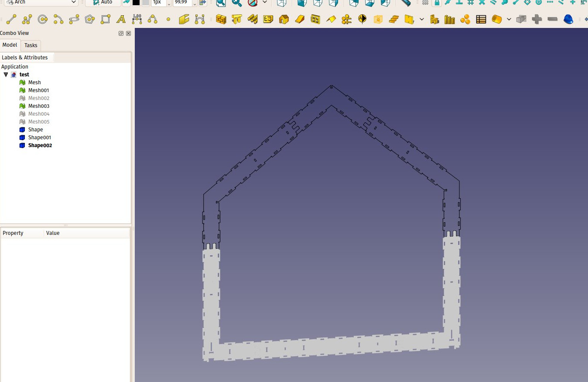
Task: Select Mesh003 in the model tree
Action: coord(39,106)
